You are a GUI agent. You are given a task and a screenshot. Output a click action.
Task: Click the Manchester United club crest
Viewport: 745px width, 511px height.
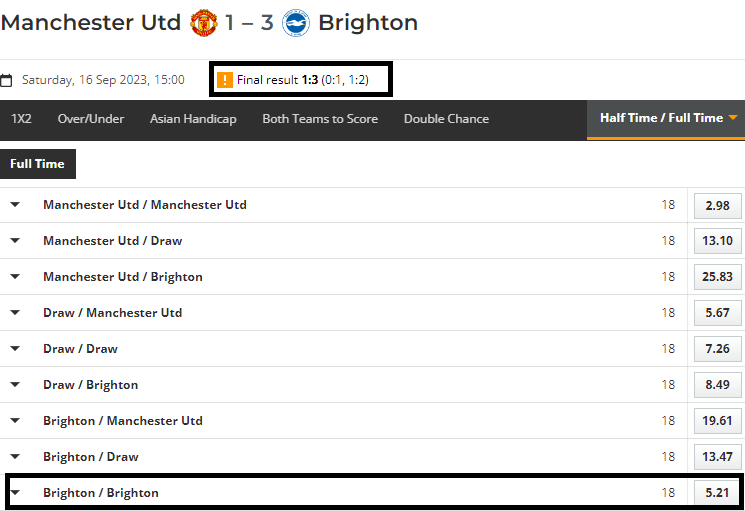pyautogui.click(x=203, y=23)
